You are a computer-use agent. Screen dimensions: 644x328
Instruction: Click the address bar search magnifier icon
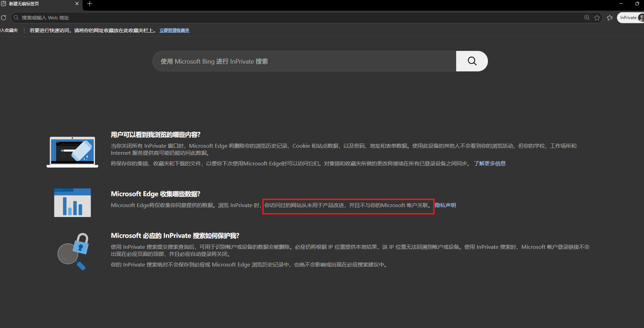click(16, 18)
